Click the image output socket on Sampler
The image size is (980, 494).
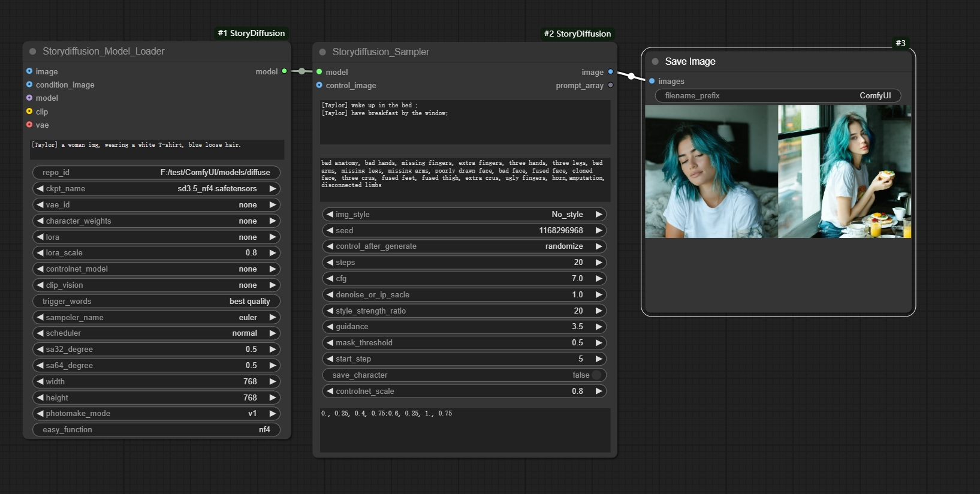click(x=611, y=71)
